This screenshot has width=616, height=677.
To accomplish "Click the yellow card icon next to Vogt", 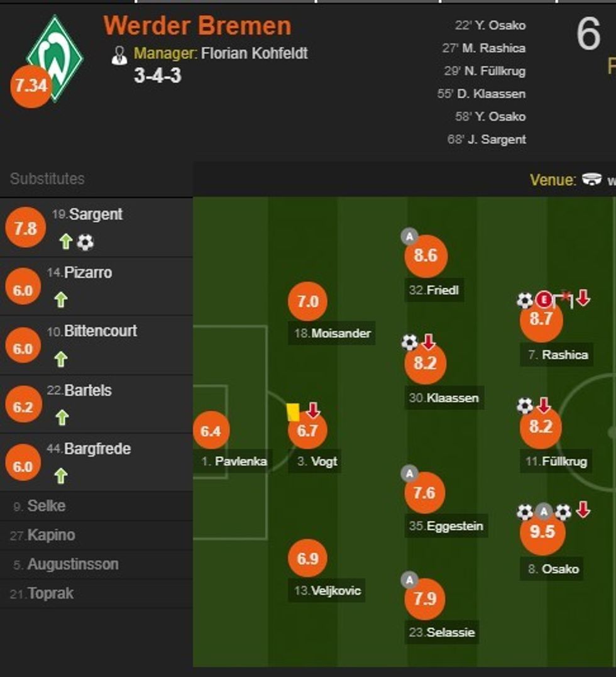I will click(x=293, y=412).
